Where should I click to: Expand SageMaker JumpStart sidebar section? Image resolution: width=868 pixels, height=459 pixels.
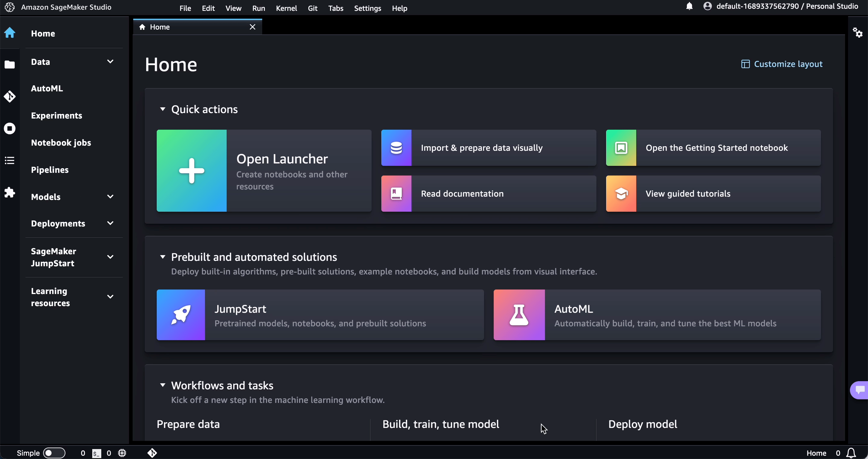(x=110, y=257)
